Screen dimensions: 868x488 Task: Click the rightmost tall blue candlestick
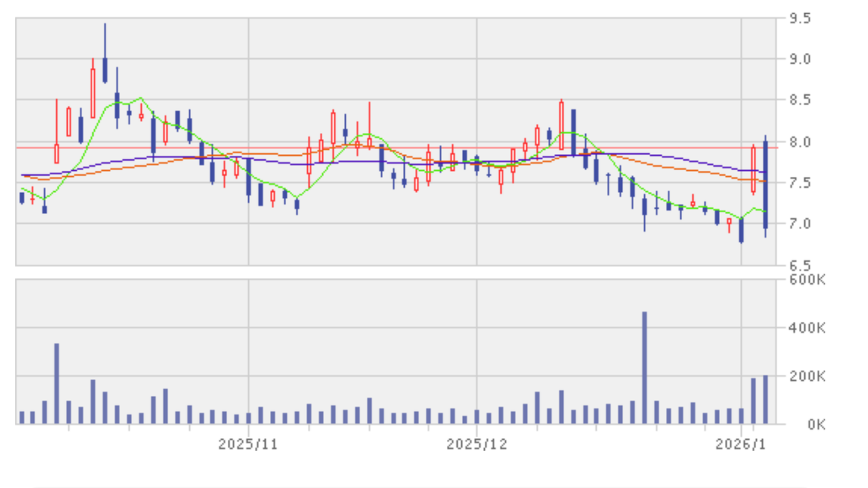point(766,184)
